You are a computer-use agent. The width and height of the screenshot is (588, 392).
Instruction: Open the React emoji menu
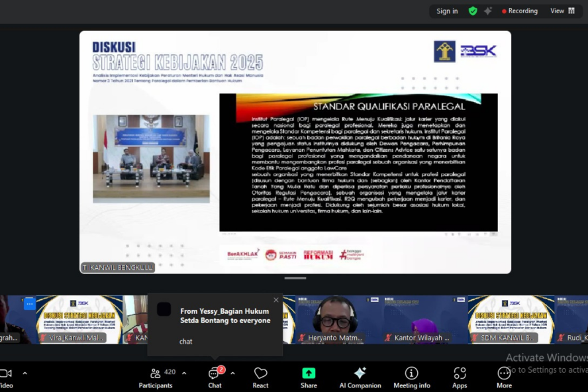pos(261,377)
